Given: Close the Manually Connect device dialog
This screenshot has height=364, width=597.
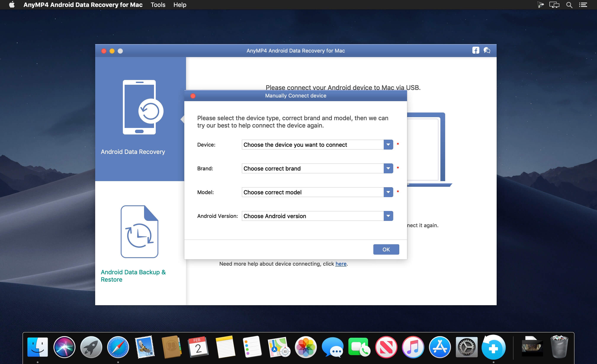Looking at the screenshot, I should [193, 96].
